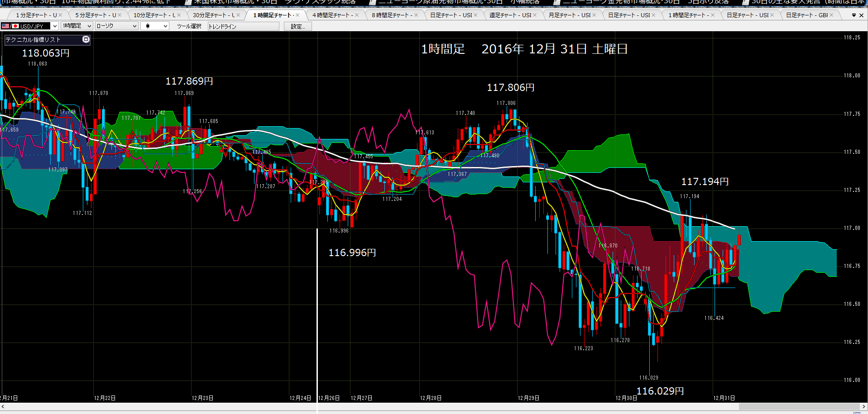
Task: Switch to the 月足チャート tab
Action: point(570,15)
